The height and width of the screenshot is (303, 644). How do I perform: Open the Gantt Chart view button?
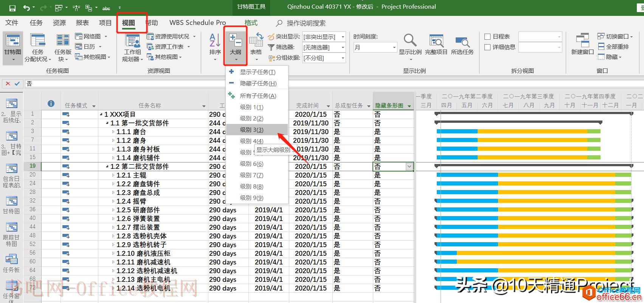coord(13,48)
